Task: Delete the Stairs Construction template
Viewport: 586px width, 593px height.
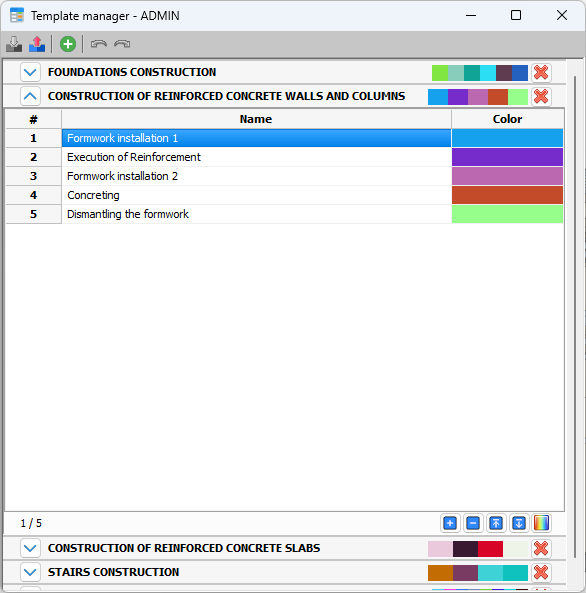Action: point(541,573)
